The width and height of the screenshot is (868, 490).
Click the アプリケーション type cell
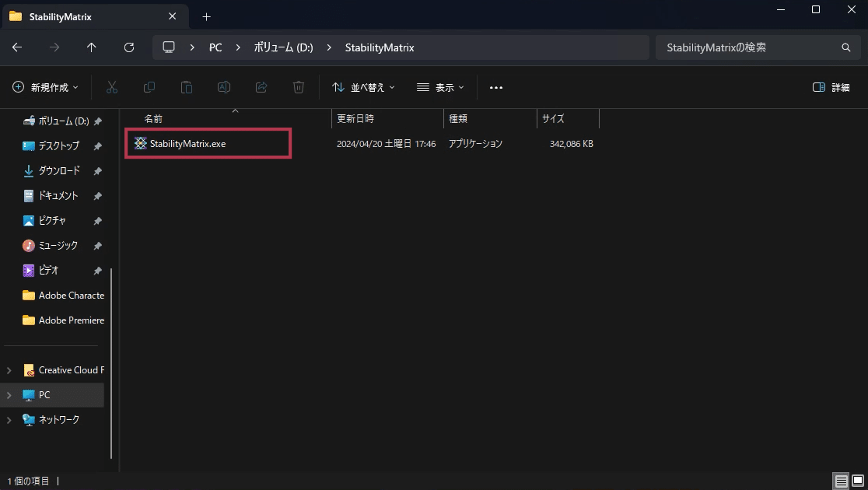click(475, 143)
